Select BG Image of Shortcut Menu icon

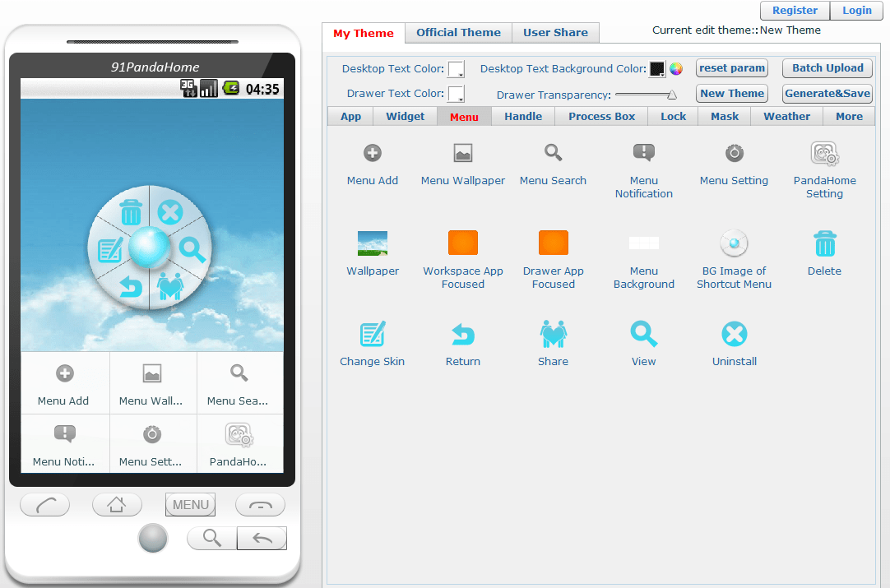[734, 243]
